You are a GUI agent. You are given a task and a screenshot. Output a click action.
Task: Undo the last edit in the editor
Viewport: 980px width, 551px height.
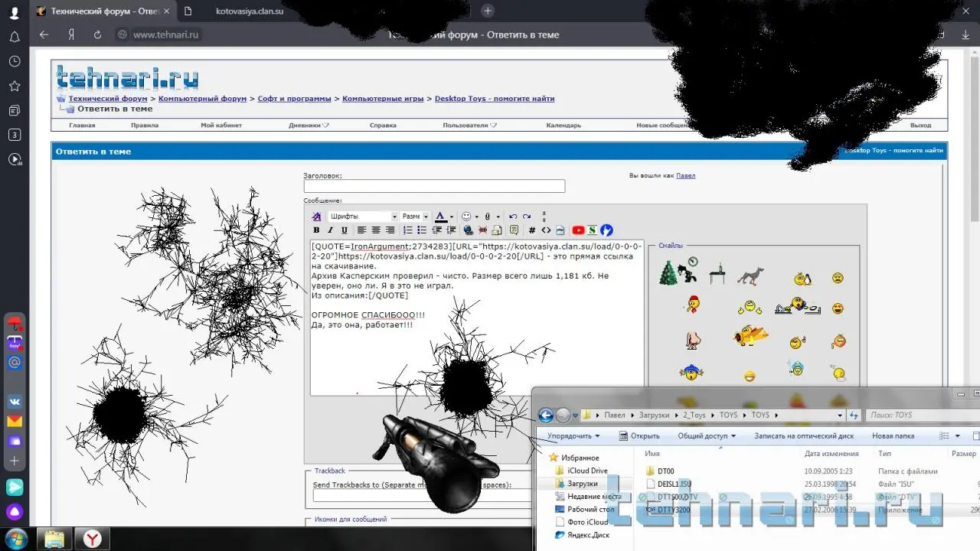(513, 217)
